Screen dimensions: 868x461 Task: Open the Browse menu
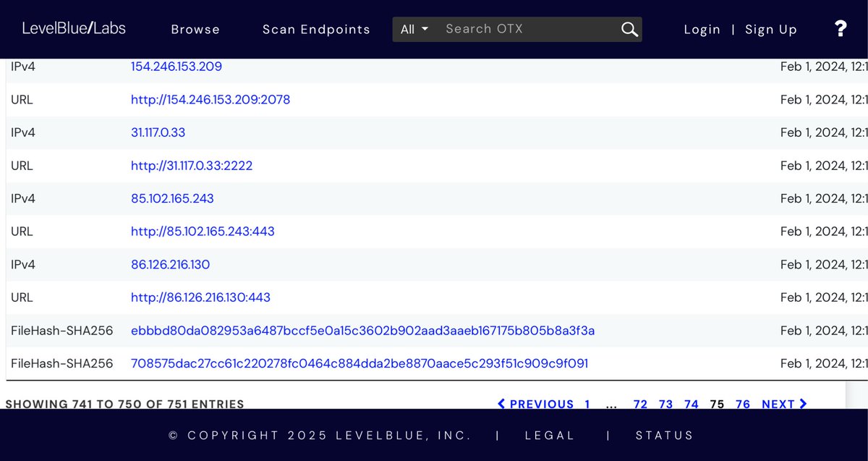195,30
